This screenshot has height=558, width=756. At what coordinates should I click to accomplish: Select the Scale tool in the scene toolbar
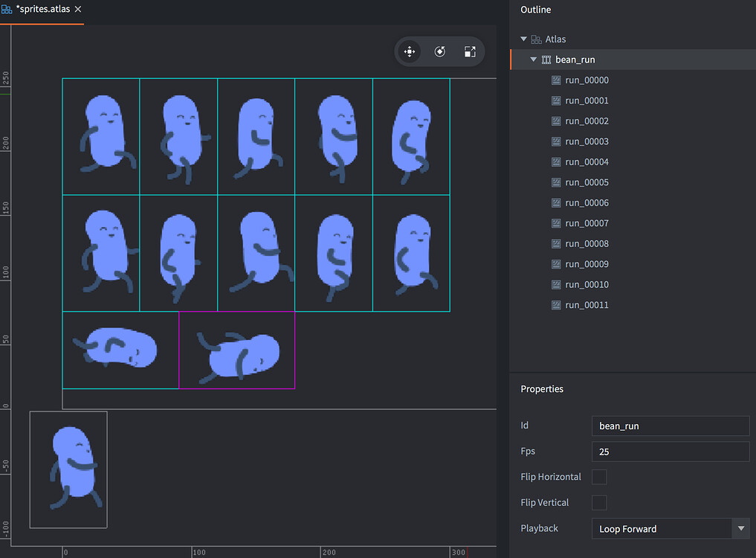point(470,51)
